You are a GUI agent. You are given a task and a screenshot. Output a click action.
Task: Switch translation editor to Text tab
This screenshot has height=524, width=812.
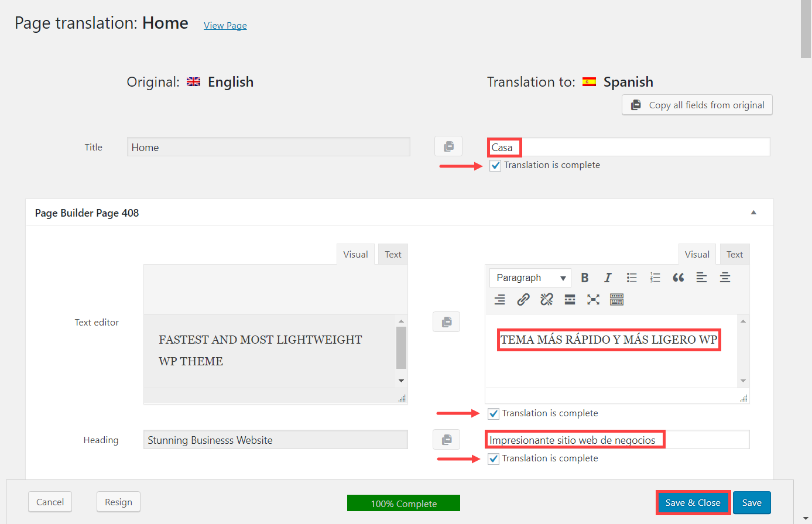(735, 254)
